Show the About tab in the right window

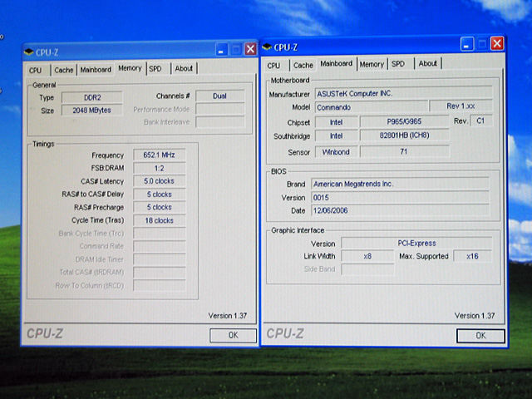coord(427,64)
